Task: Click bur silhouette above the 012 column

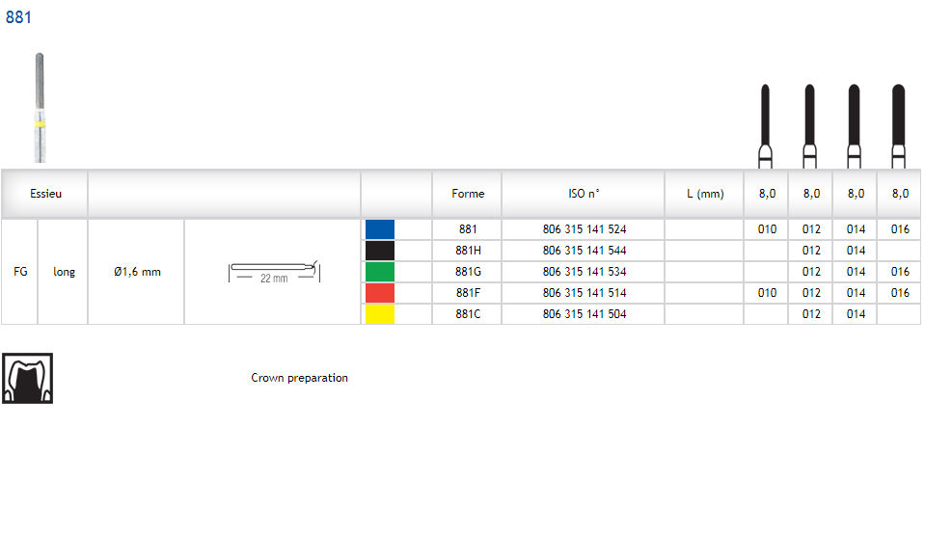Action: coord(810,125)
